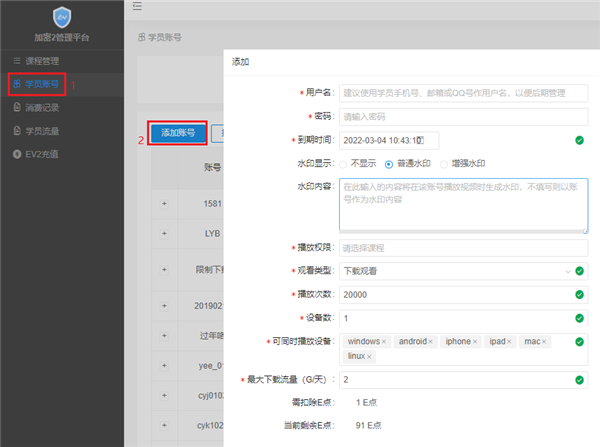Remove the android device tag
The height and width of the screenshot is (447, 600).
[x=431, y=342]
